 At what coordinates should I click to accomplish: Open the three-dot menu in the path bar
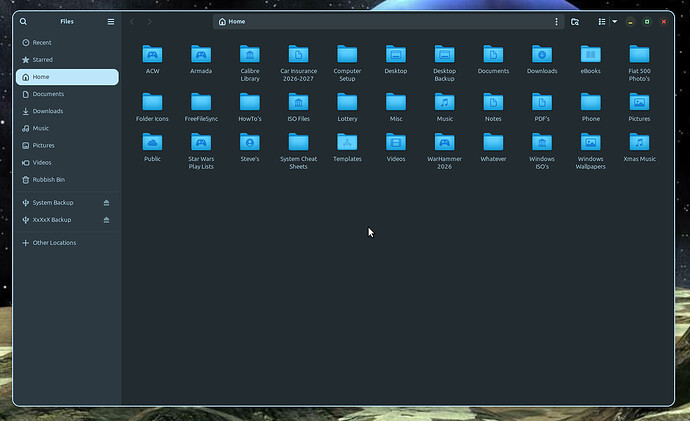[x=557, y=21]
